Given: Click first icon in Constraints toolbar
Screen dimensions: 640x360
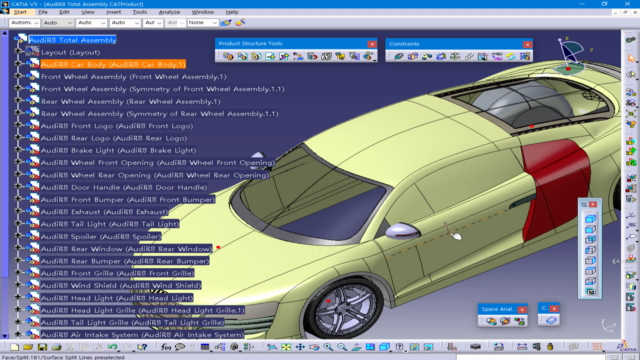Looking at the screenshot, I should pyautogui.click(x=399, y=56).
